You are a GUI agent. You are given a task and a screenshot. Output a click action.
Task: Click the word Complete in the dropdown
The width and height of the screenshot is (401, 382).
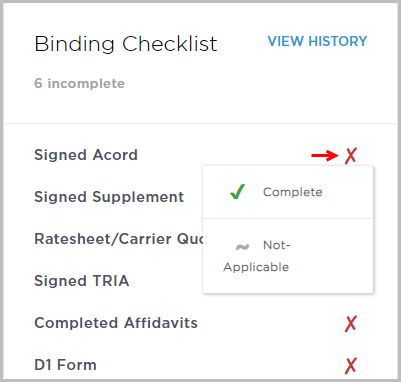(x=293, y=192)
